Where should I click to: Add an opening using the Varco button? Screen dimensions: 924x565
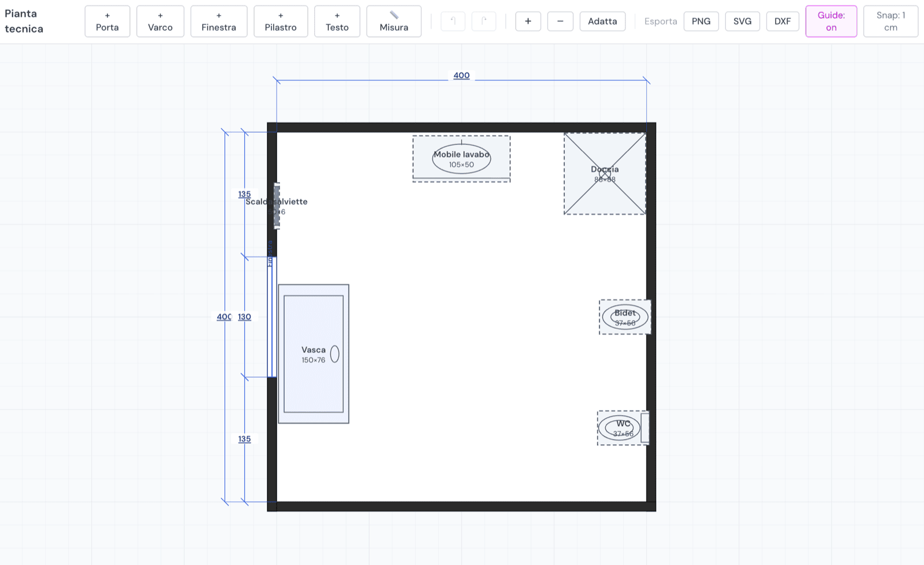click(x=160, y=21)
